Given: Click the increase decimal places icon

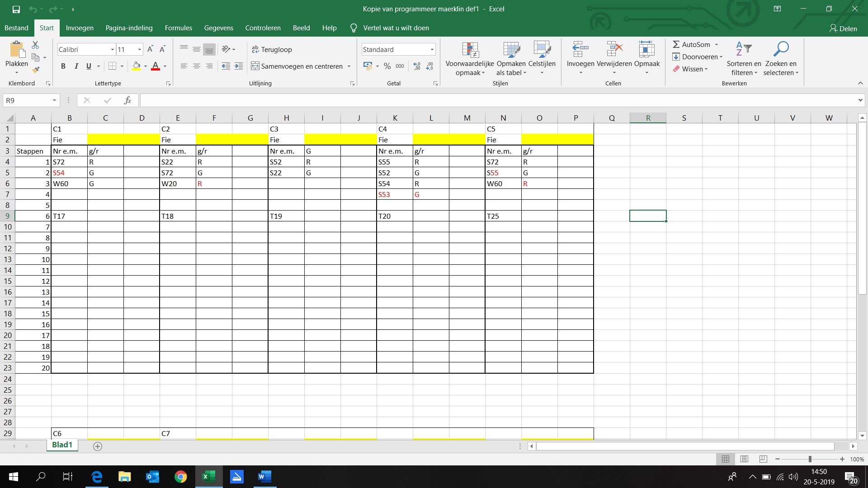Looking at the screenshot, I should pos(417,66).
